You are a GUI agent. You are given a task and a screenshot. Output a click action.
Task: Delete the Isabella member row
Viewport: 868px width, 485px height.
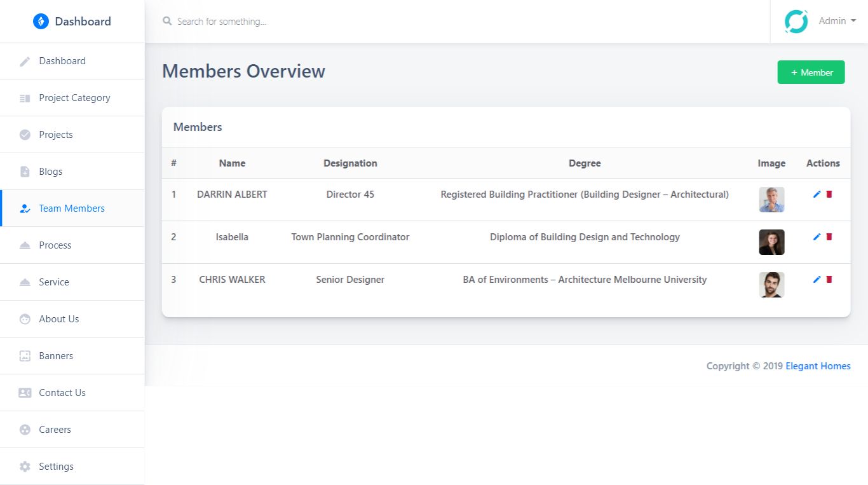pos(829,237)
